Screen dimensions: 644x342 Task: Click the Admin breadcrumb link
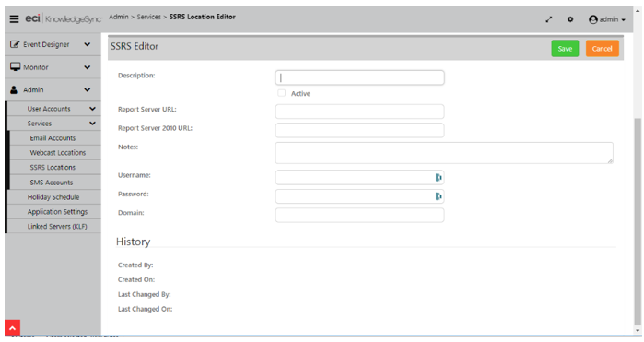click(x=119, y=17)
